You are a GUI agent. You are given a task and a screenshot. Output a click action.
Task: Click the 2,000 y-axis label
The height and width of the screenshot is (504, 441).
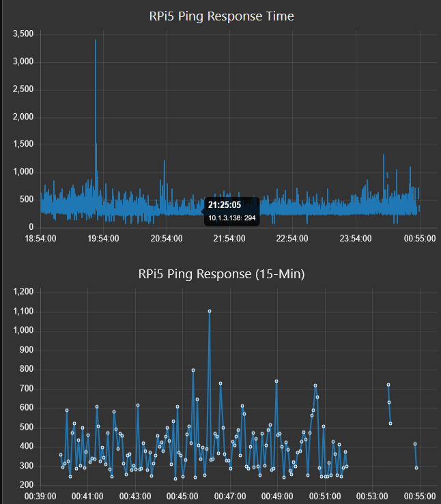pos(23,117)
